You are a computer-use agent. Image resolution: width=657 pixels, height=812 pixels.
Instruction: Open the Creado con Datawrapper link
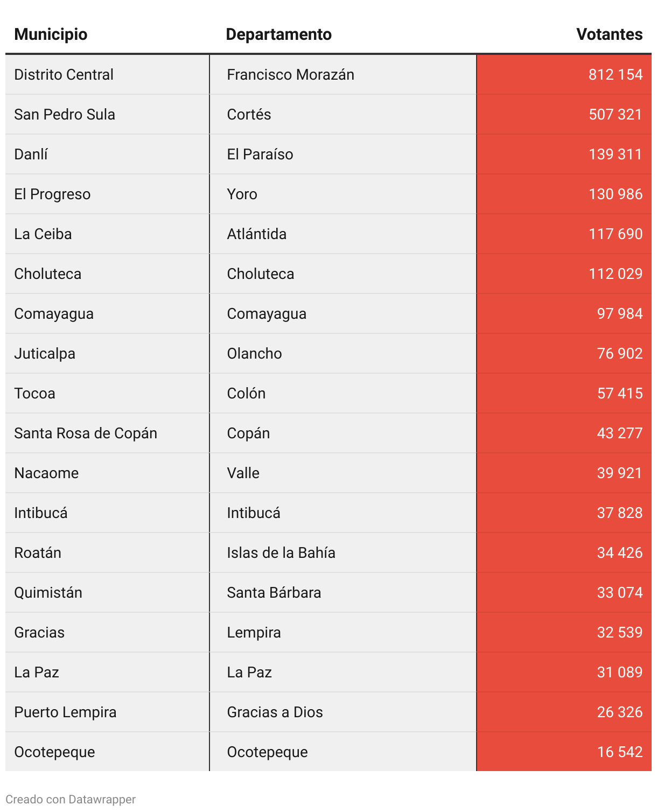coord(71,799)
